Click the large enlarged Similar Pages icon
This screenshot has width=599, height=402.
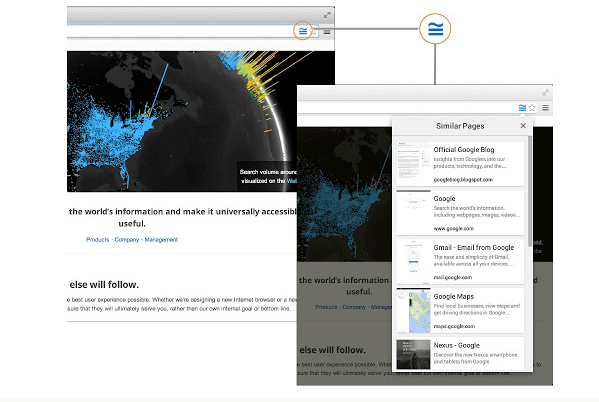click(435, 29)
